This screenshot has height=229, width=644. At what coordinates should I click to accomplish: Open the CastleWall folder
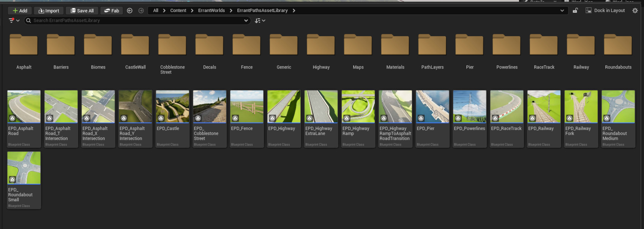135,45
